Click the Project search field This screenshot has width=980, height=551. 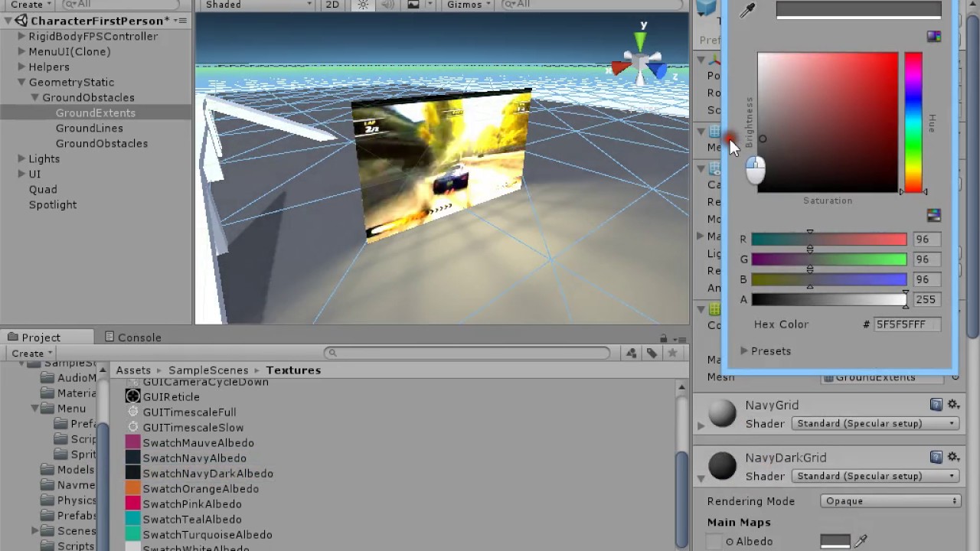[x=468, y=353]
